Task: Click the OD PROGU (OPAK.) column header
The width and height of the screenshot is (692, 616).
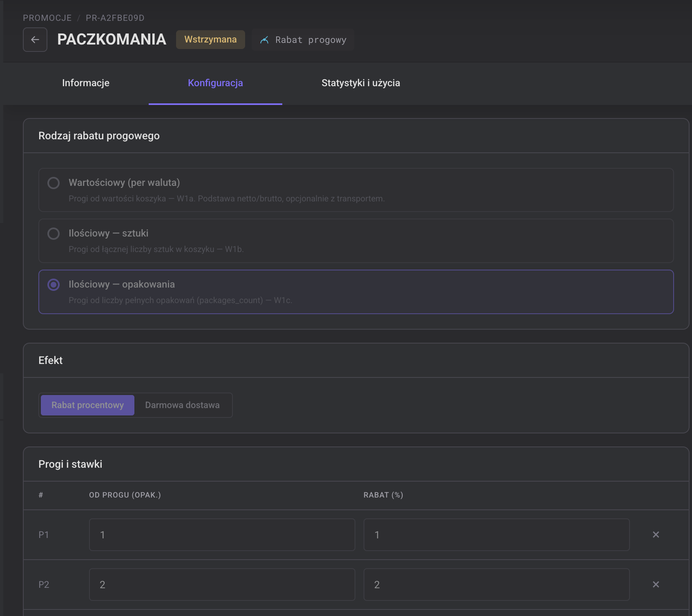Action: click(125, 495)
